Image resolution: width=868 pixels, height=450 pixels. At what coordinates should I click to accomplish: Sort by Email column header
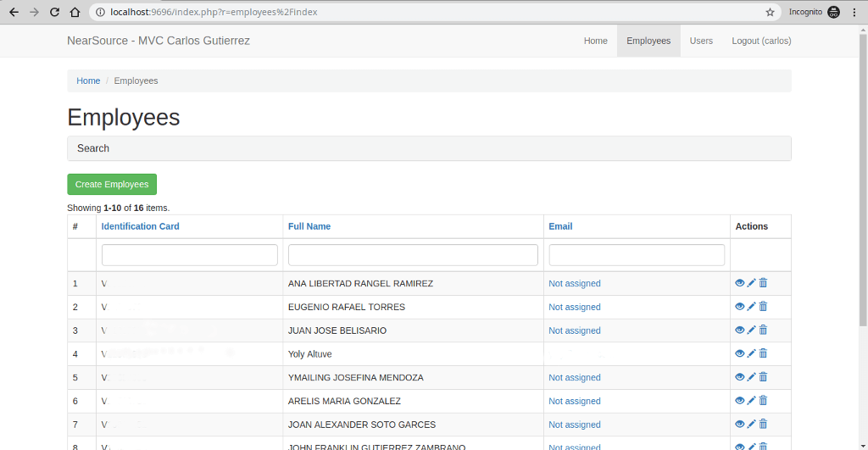[560, 226]
